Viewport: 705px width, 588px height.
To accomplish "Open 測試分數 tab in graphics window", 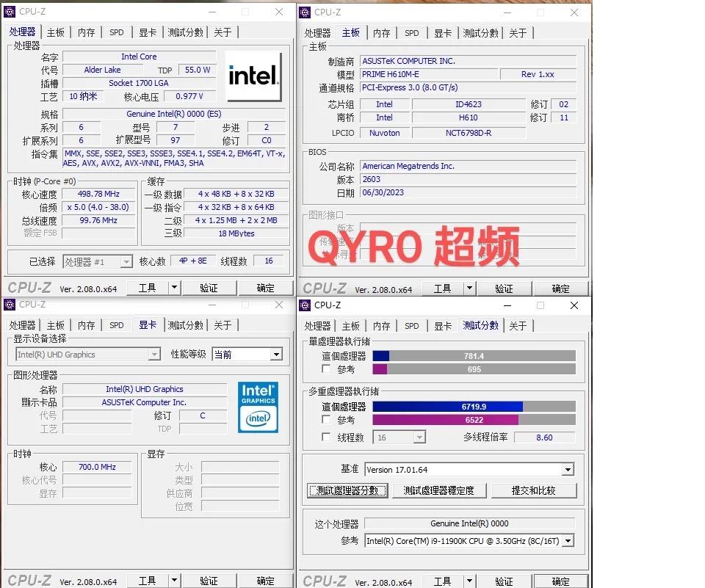I will point(186,325).
